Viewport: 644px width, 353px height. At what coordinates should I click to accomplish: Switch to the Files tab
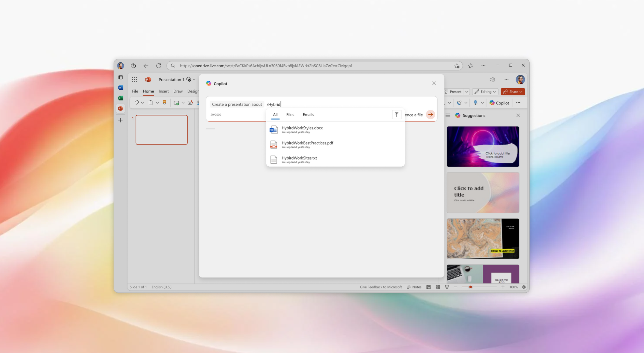[x=290, y=115]
